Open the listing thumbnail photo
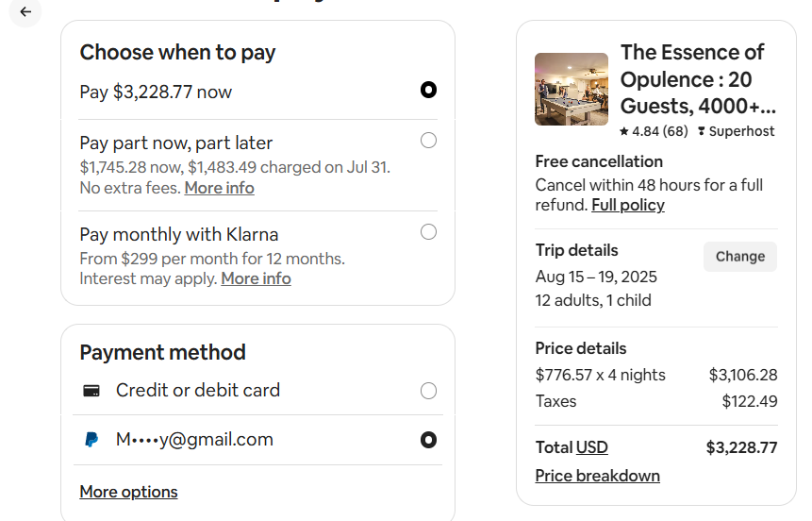812x521 pixels. click(x=572, y=90)
